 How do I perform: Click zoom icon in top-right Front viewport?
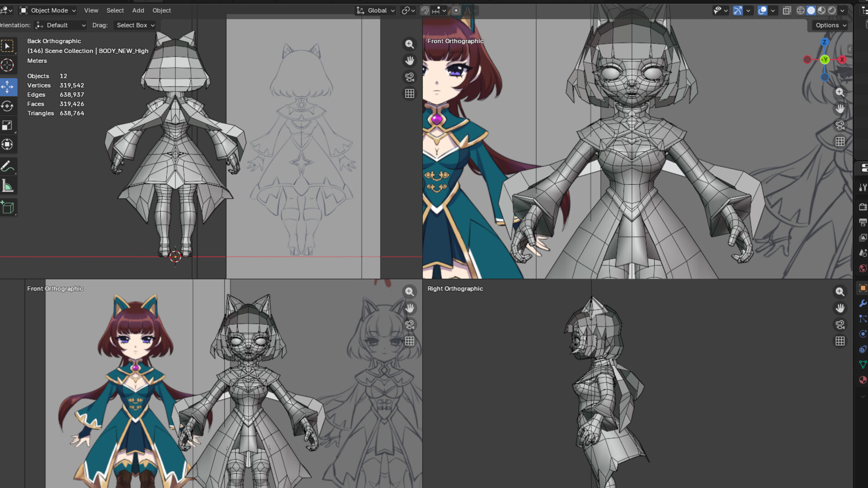tap(840, 92)
